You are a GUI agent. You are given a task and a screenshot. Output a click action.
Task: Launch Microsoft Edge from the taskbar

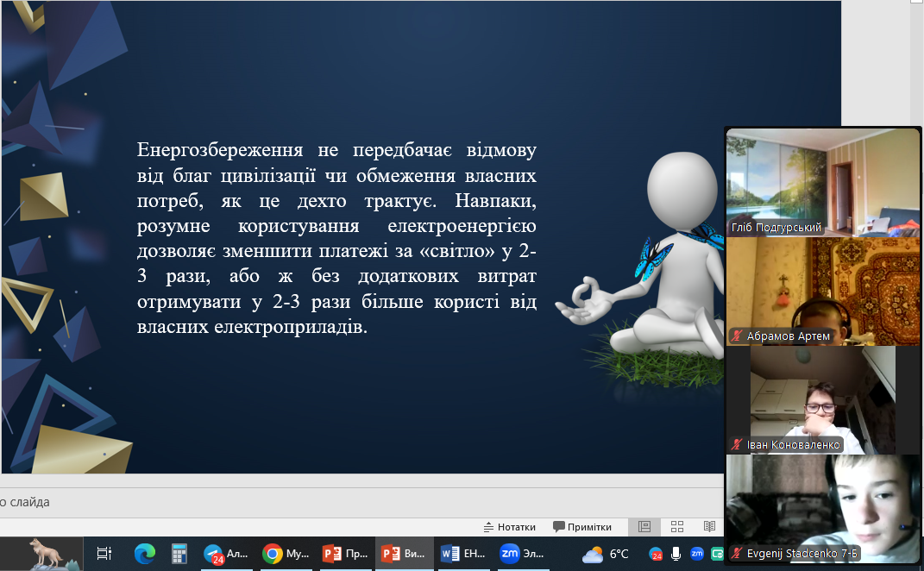(x=144, y=554)
